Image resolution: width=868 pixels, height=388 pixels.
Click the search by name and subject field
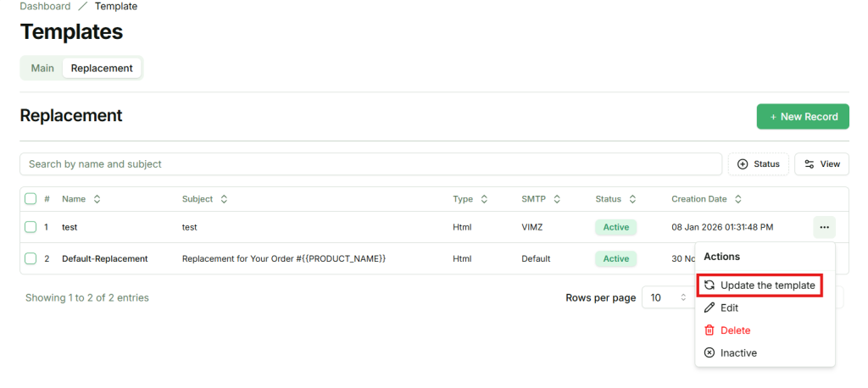tap(370, 164)
